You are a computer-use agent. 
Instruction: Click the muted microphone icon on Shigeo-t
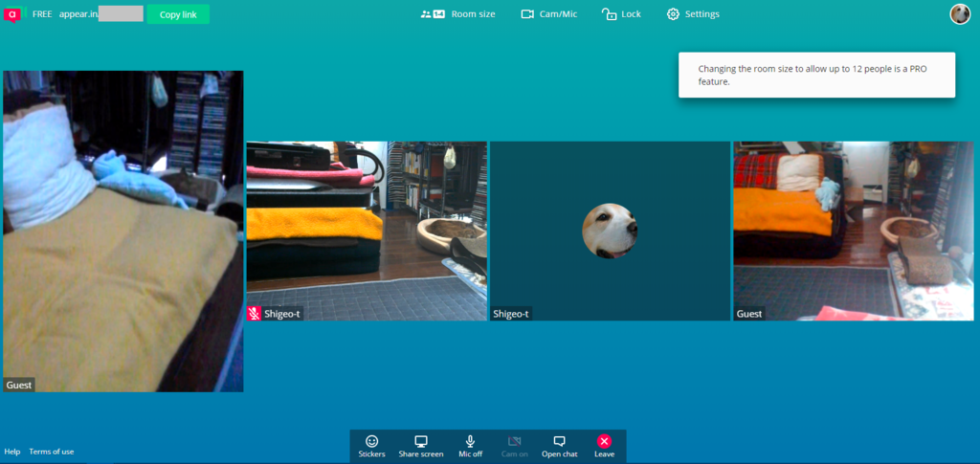pos(254,314)
